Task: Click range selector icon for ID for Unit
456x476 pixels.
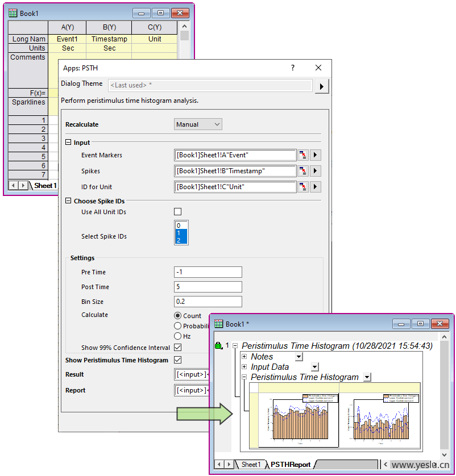Action: click(x=302, y=187)
